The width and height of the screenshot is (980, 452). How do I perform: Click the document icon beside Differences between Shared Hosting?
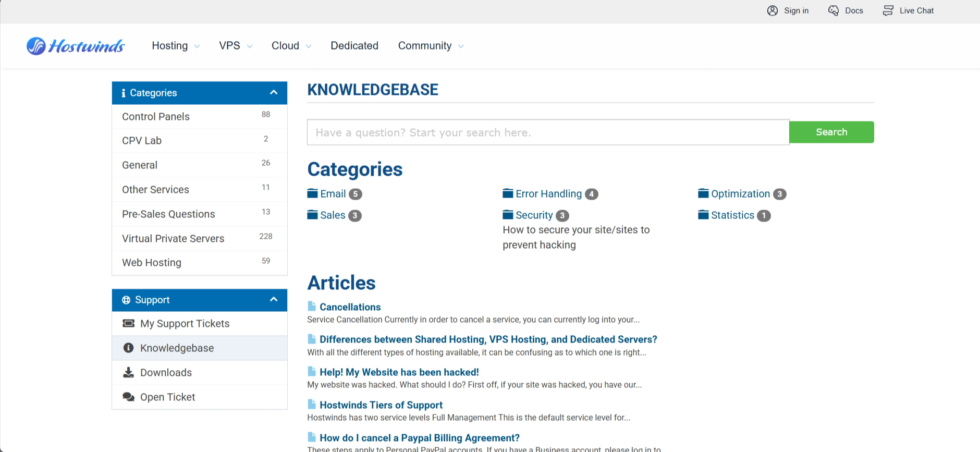(312, 339)
